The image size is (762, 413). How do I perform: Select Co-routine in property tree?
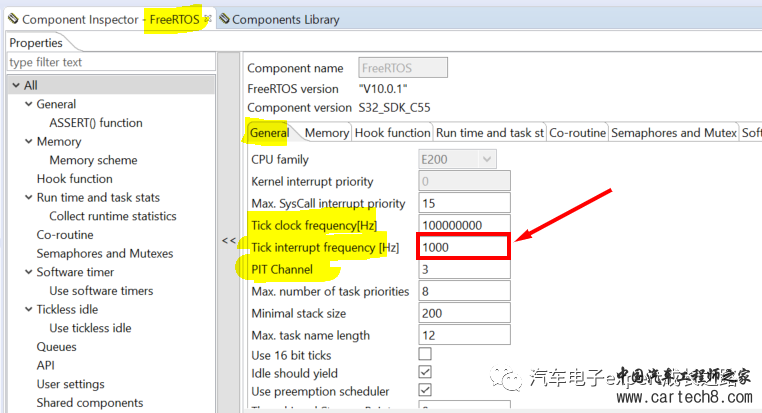pos(65,235)
